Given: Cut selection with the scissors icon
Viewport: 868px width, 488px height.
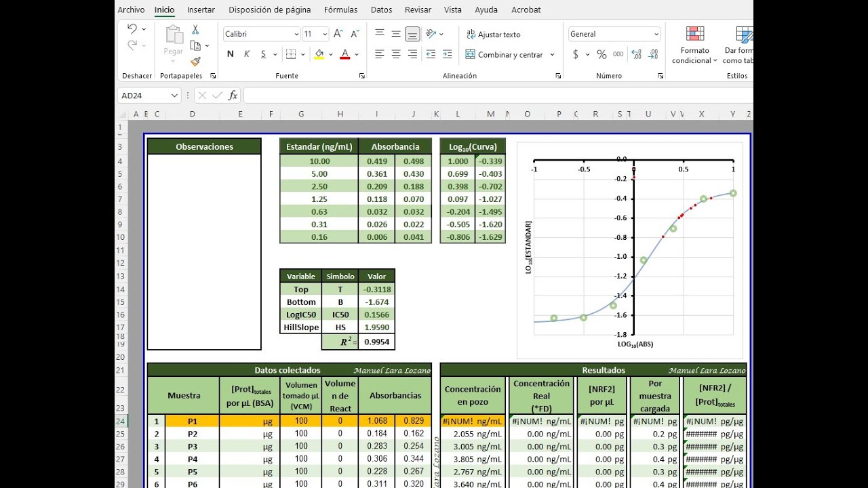Looking at the screenshot, I should (x=195, y=30).
